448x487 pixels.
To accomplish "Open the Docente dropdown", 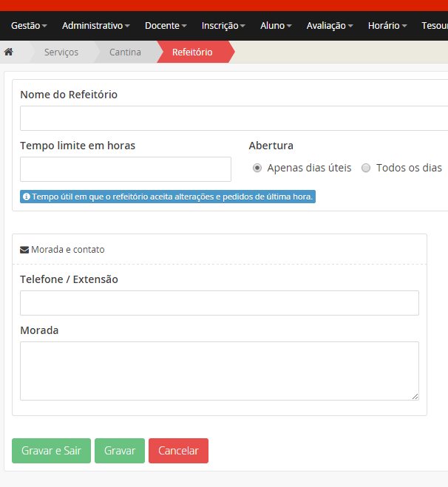I will [166, 25].
